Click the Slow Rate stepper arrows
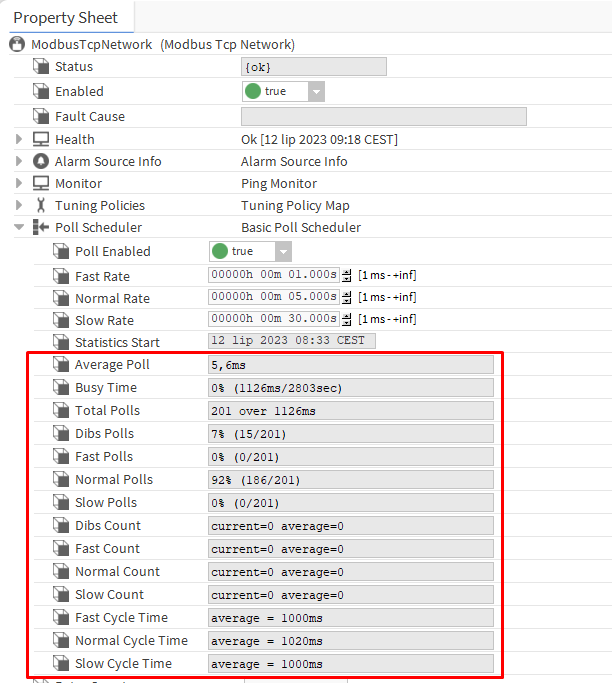 tap(347, 319)
